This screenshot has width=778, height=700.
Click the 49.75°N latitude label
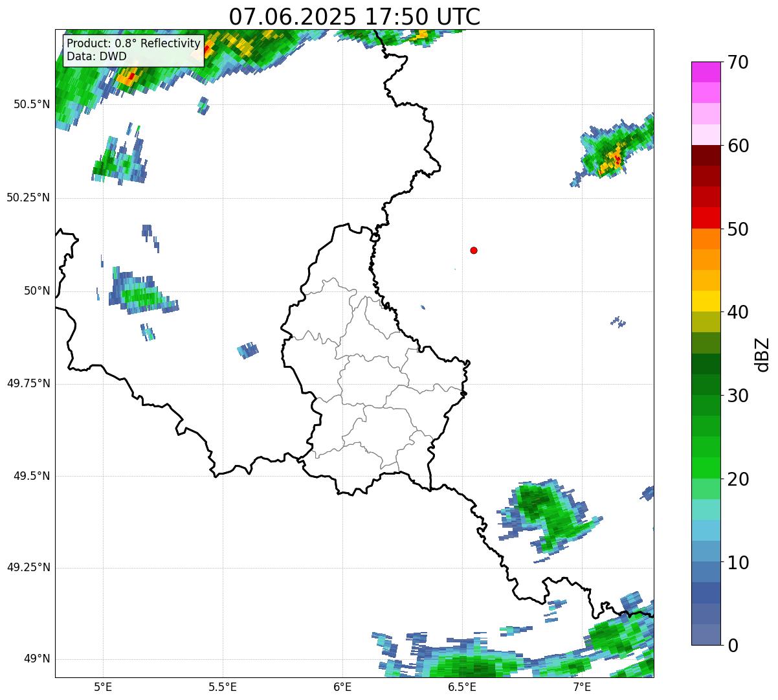click(x=28, y=383)
